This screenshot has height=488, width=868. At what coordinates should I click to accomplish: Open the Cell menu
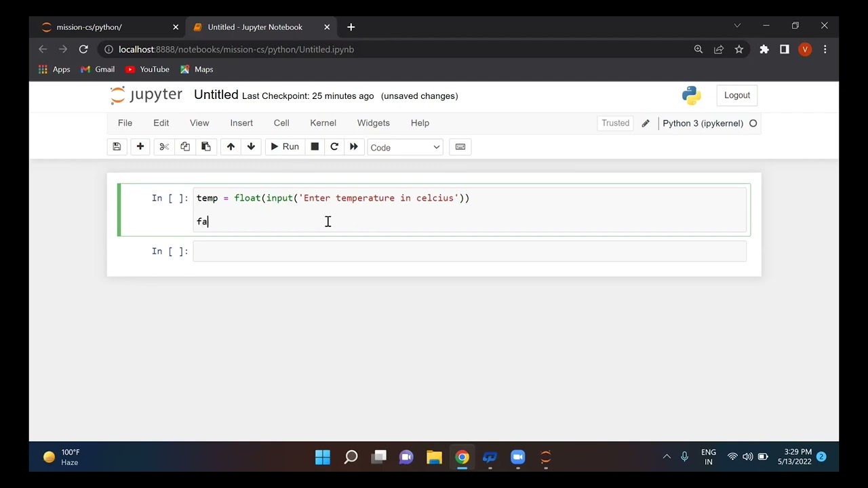281,123
